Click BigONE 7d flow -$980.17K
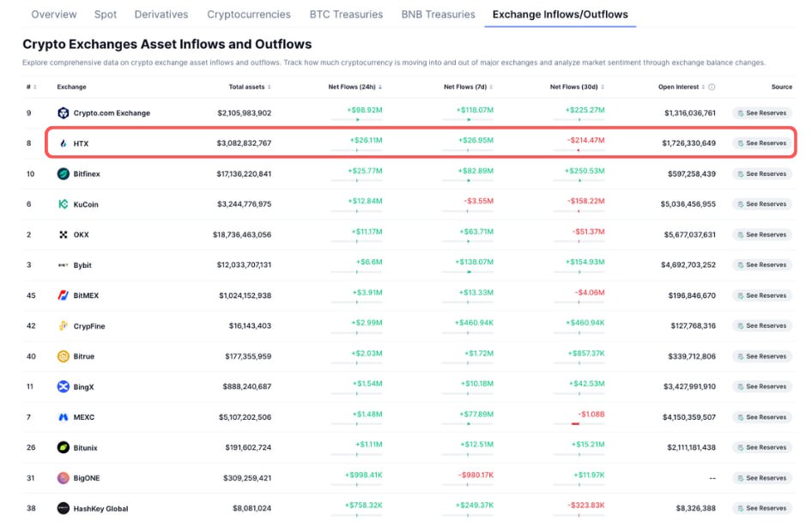Viewport: 812px width, 522px height. pyautogui.click(x=476, y=475)
